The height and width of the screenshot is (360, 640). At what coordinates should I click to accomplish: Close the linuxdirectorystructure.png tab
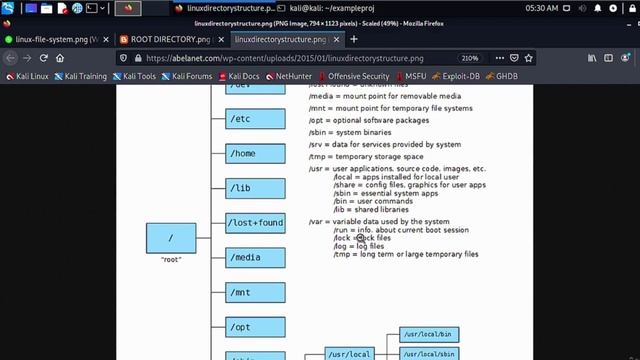[336, 40]
